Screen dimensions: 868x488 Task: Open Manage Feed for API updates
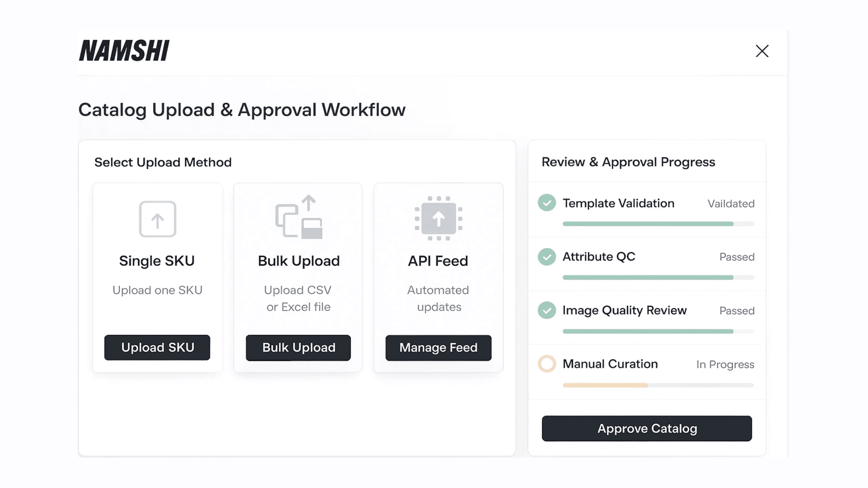pyautogui.click(x=438, y=347)
